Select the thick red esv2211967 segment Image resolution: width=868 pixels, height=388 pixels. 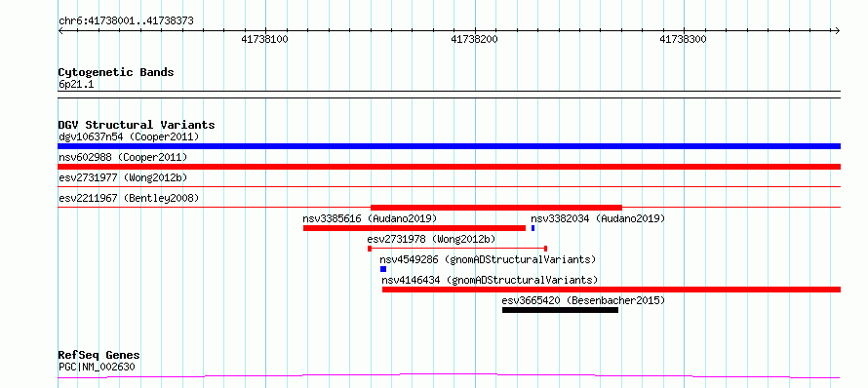(x=496, y=208)
